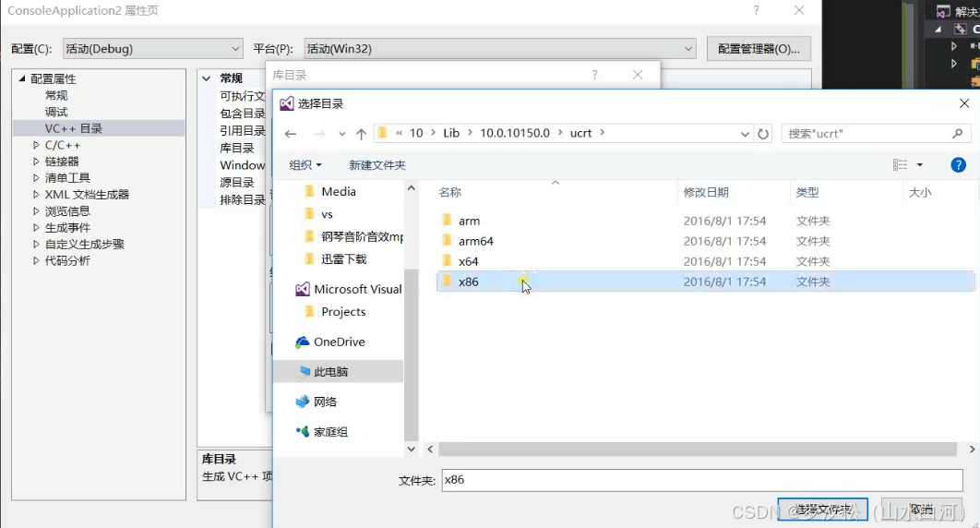Select the x64 folder
Screen dimensions: 980x528
(468, 261)
